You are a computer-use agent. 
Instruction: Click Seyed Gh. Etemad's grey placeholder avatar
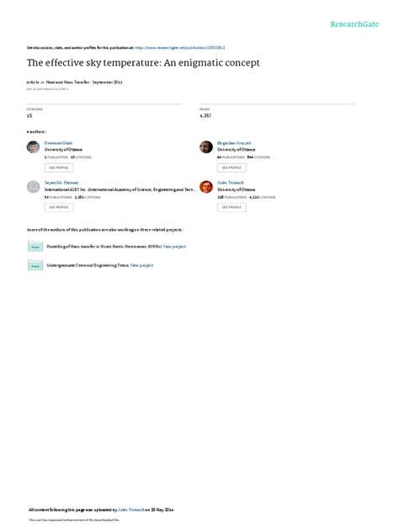[34, 187]
